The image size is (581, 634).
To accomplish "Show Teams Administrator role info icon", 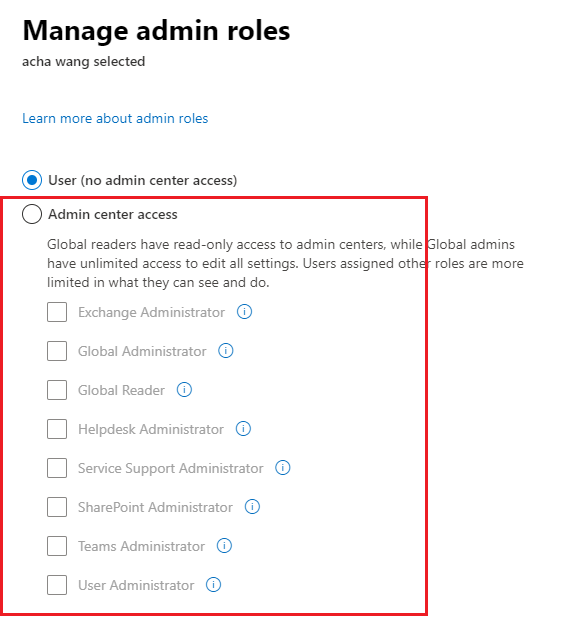I will coord(224,546).
